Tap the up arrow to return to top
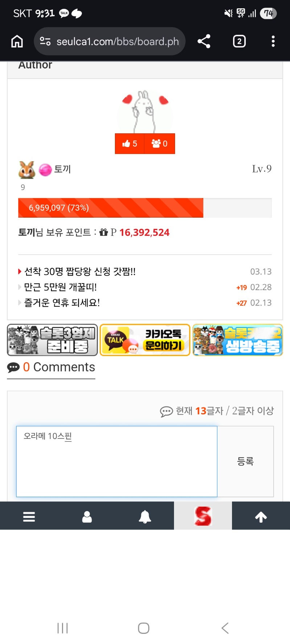Viewport: 290px width, 644px height. [x=261, y=517]
